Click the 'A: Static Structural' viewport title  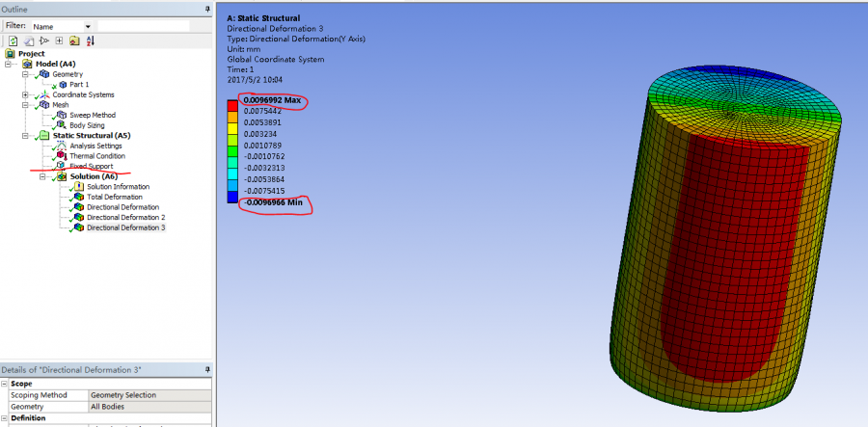click(x=263, y=18)
